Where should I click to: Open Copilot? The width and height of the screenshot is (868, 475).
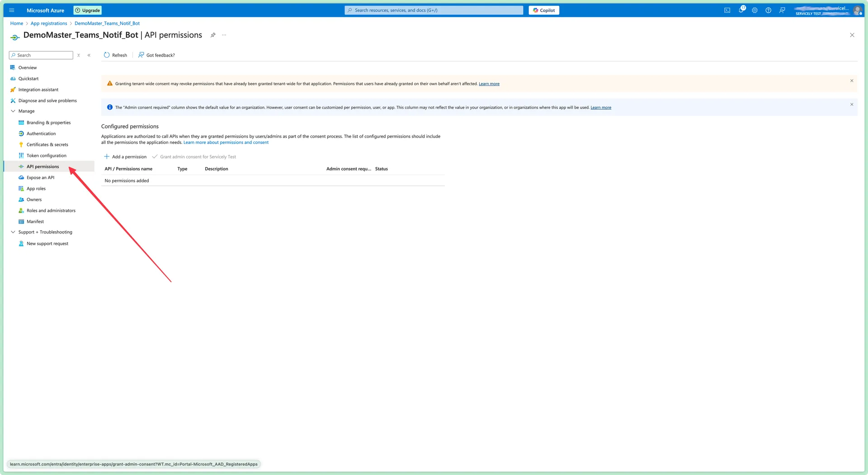pyautogui.click(x=544, y=10)
